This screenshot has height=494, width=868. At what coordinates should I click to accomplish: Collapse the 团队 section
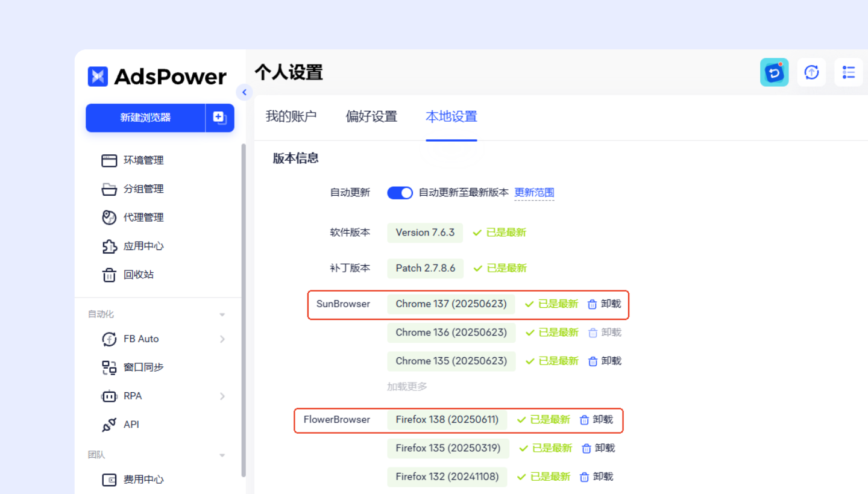coord(222,455)
